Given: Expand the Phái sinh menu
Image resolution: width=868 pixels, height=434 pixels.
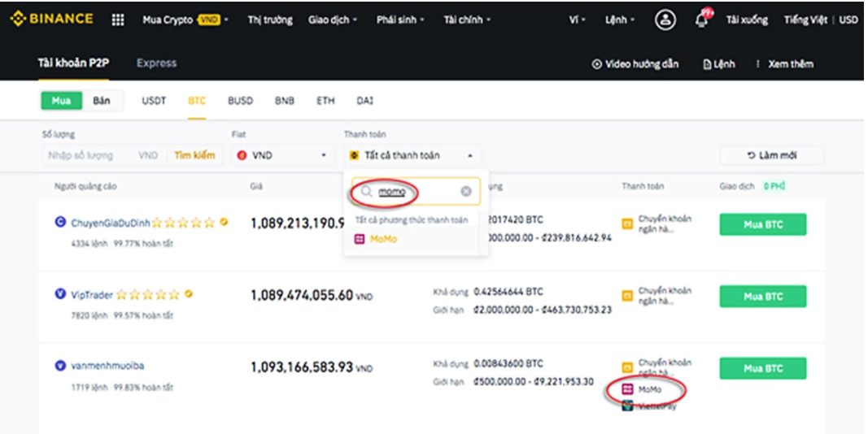Looking at the screenshot, I should [400, 20].
